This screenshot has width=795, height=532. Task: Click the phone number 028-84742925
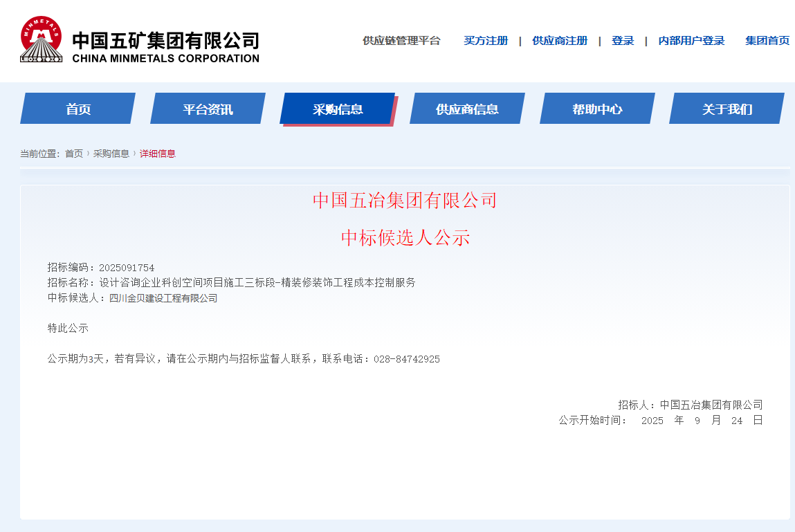[x=407, y=359]
